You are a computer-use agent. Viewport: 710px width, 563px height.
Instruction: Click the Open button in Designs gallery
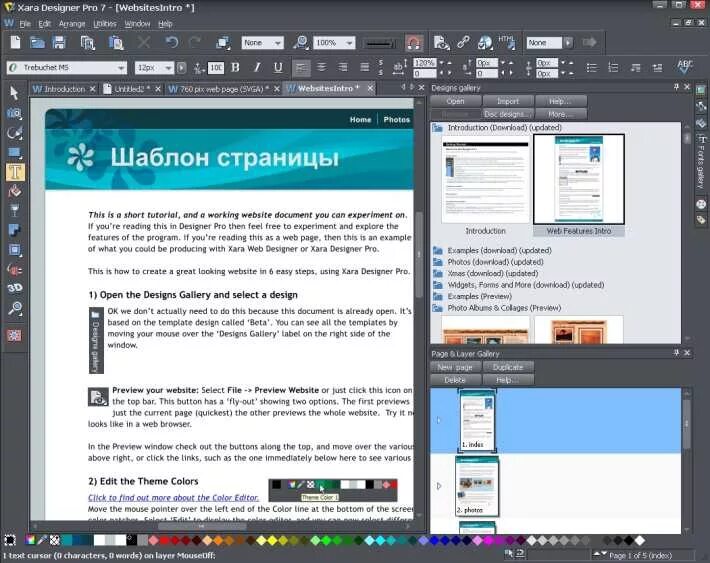pyautogui.click(x=456, y=101)
